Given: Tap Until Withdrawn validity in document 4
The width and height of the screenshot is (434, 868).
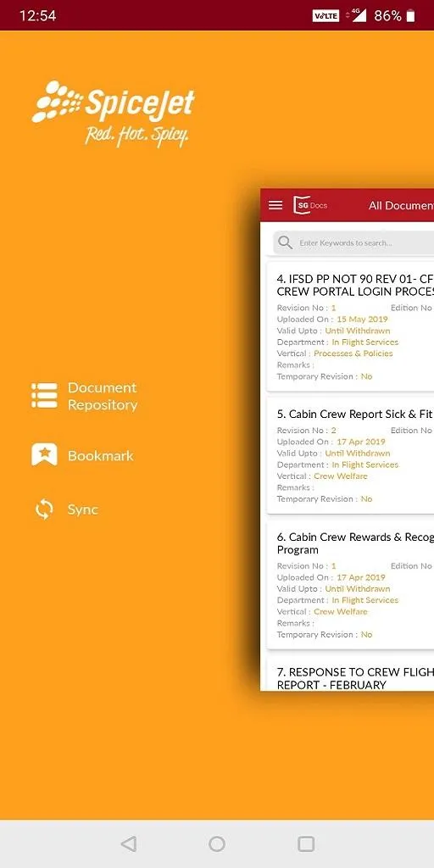Looking at the screenshot, I should [358, 331].
